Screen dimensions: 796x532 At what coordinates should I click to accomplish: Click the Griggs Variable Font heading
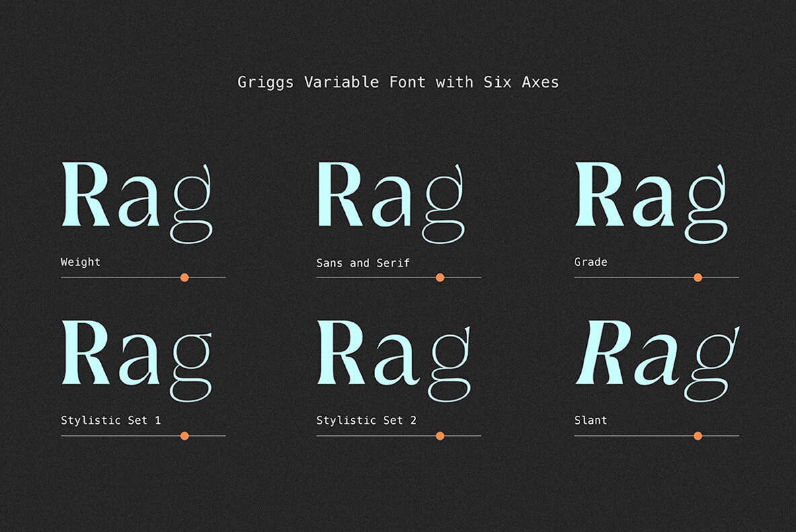pyautogui.click(x=398, y=83)
